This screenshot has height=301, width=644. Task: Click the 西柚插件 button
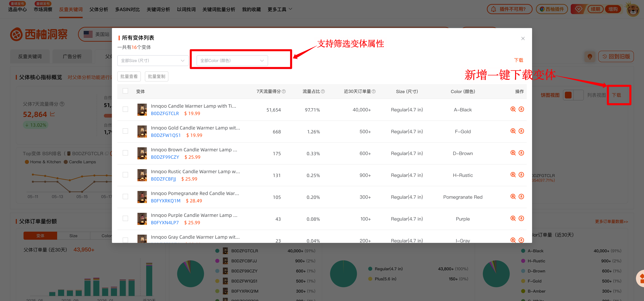click(552, 9)
